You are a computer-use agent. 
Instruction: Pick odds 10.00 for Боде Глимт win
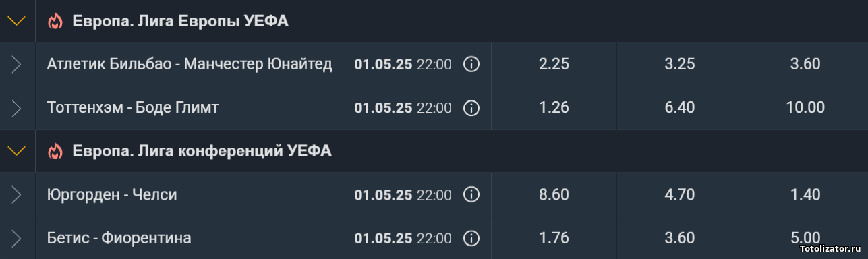(x=805, y=108)
